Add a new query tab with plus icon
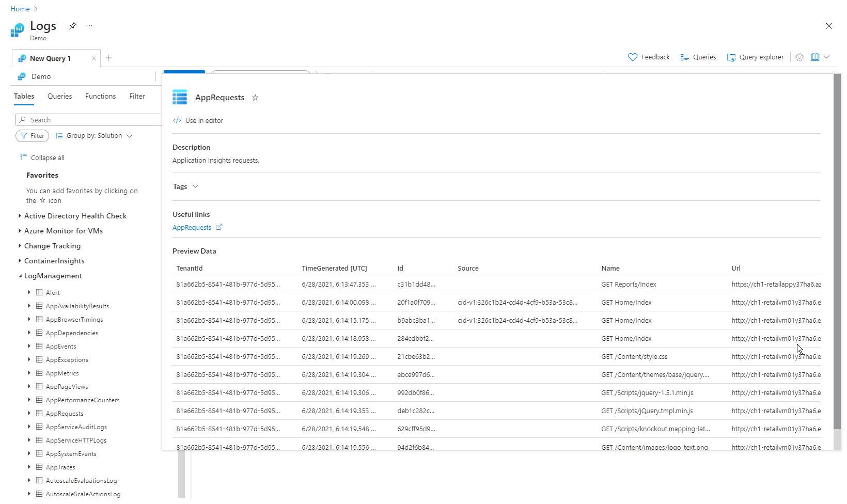The image size is (847, 504). click(x=109, y=58)
